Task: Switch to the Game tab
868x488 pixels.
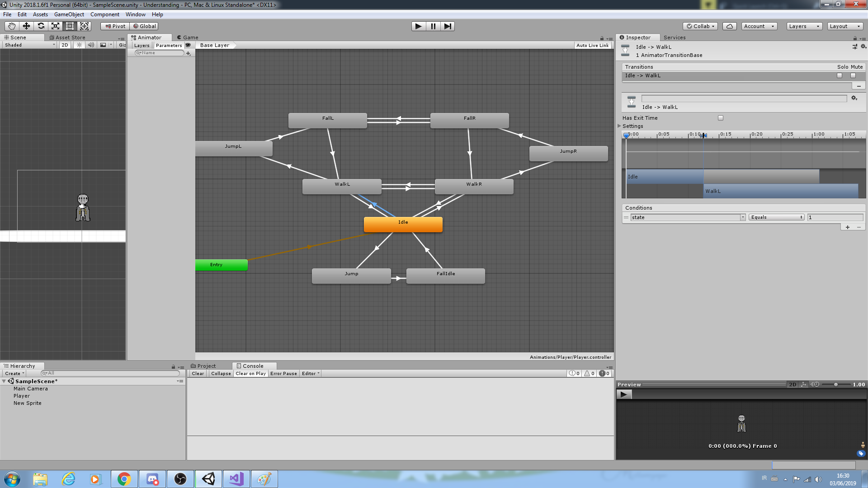Action: [188, 38]
